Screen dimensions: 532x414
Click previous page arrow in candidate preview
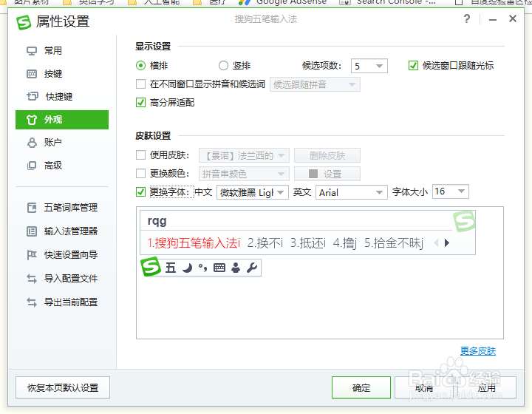[x=437, y=243]
